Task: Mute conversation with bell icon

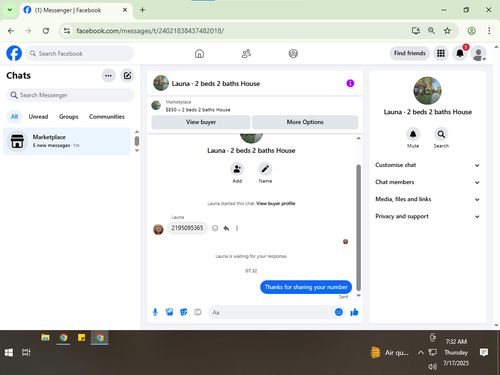Action: tap(413, 134)
